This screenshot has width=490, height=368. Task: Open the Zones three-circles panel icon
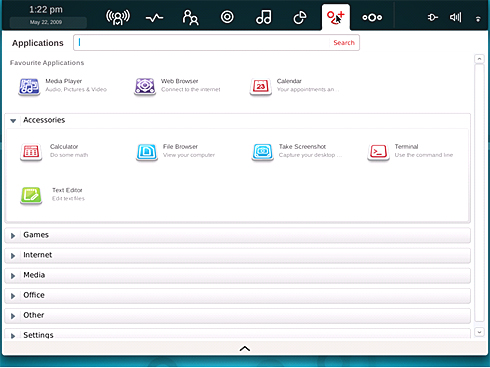pos(372,17)
